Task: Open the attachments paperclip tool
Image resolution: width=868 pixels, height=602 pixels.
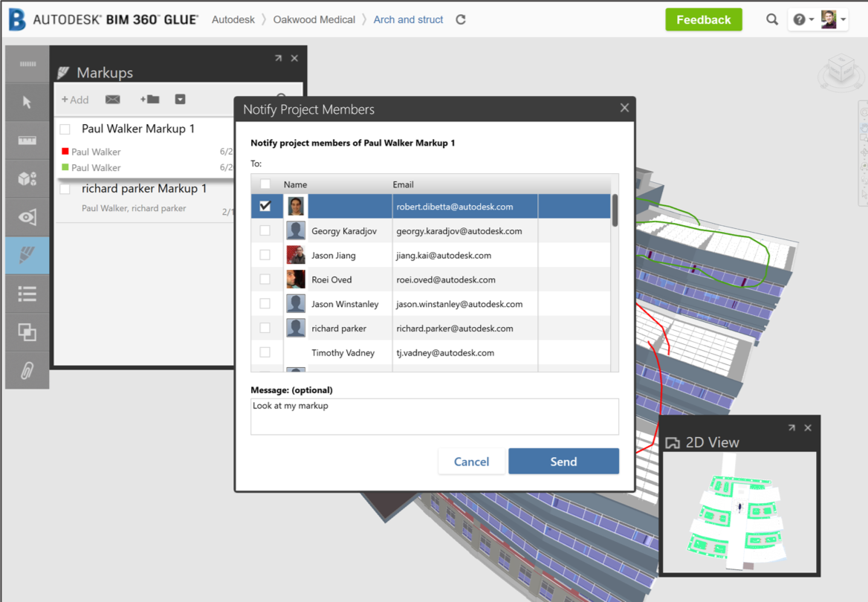Action: tap(27, 370)
